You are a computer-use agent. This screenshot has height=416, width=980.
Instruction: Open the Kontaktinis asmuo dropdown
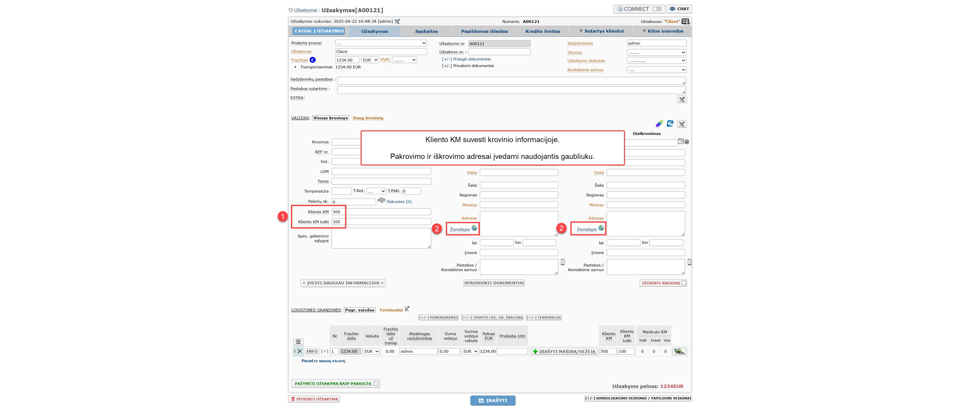click(657, 70)
